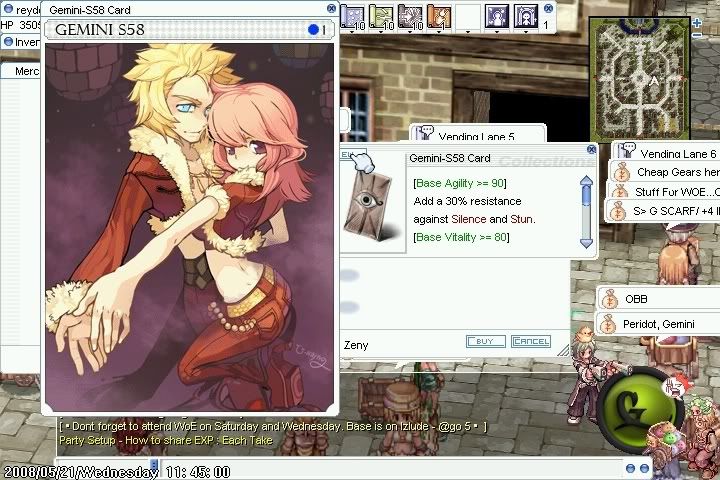Screen dimensions: 720x480
Task: Open dropdown arrow under the empty hotkey slot
Action: pyautogui.click(x=468, y=32)
